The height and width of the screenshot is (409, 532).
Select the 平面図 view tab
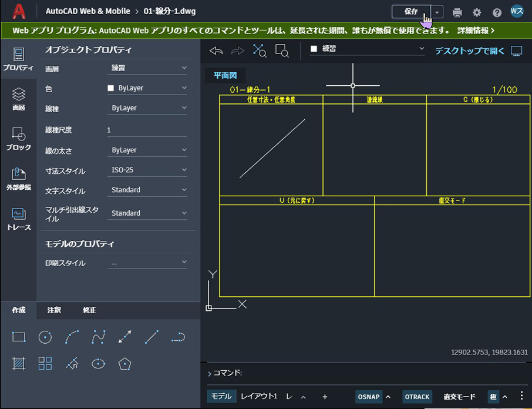[225, 75]
